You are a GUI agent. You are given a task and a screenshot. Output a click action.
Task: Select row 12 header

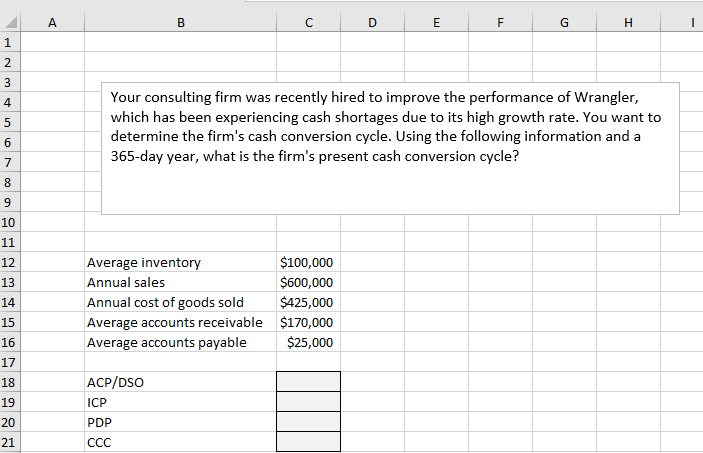click(10, 262)
